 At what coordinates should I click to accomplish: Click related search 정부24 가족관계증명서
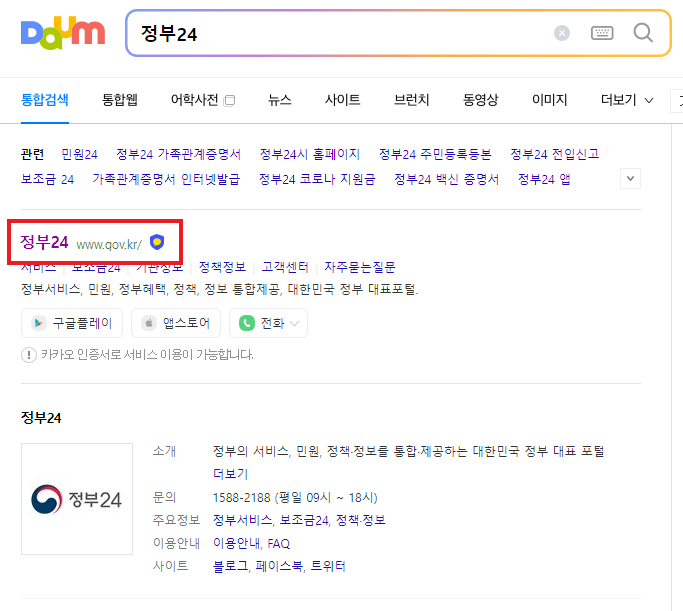pyautogui.click(x=178, y=154)
